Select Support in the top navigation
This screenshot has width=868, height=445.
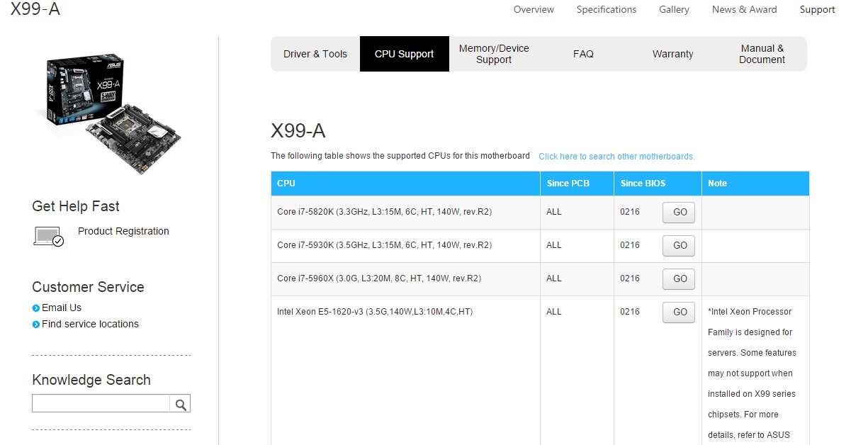click(817, 10)
